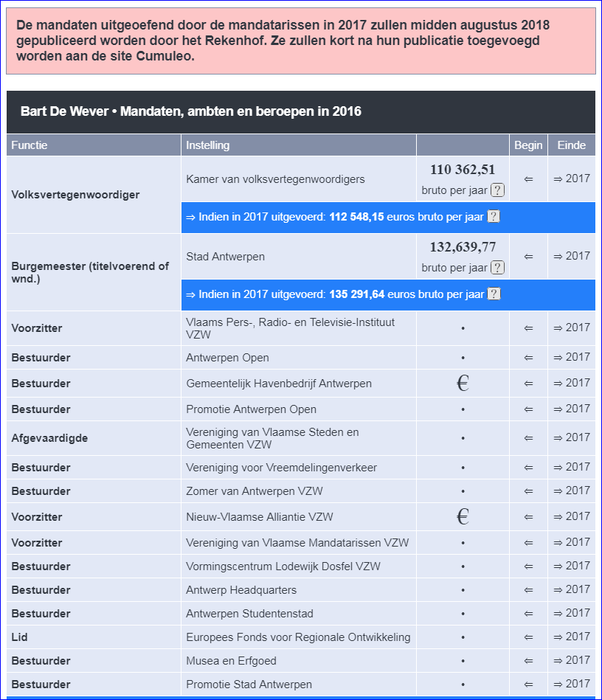Click the pink Rekenhof publication notice
The image size is (602, 700).
point(301,41)
